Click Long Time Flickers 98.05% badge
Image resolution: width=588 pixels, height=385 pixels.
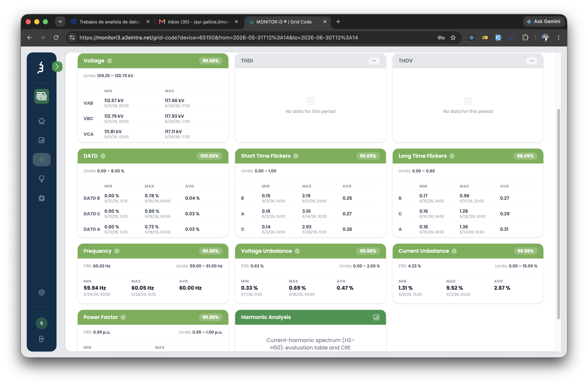pyautogui.click(x=525, y=156)
